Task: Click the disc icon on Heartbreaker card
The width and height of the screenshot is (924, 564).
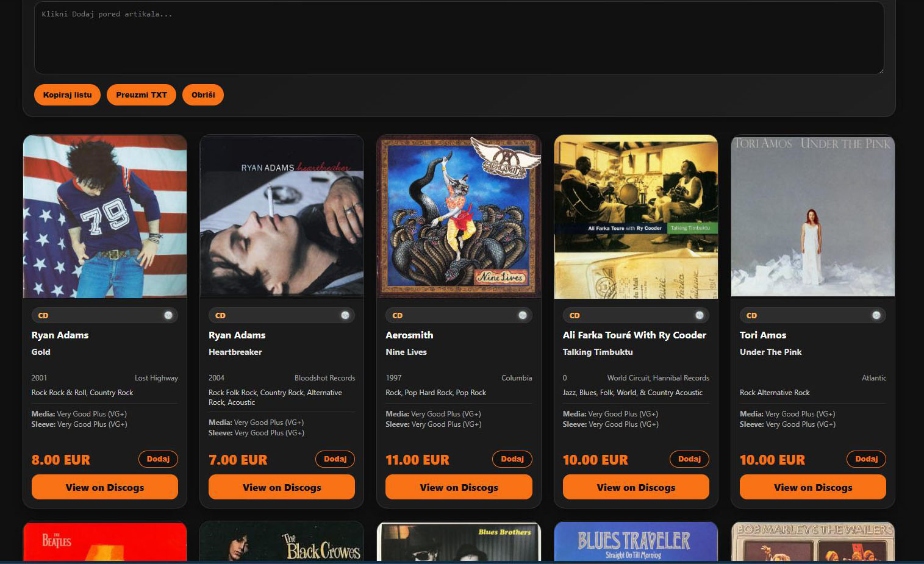Action: click(x=345, y=315)
